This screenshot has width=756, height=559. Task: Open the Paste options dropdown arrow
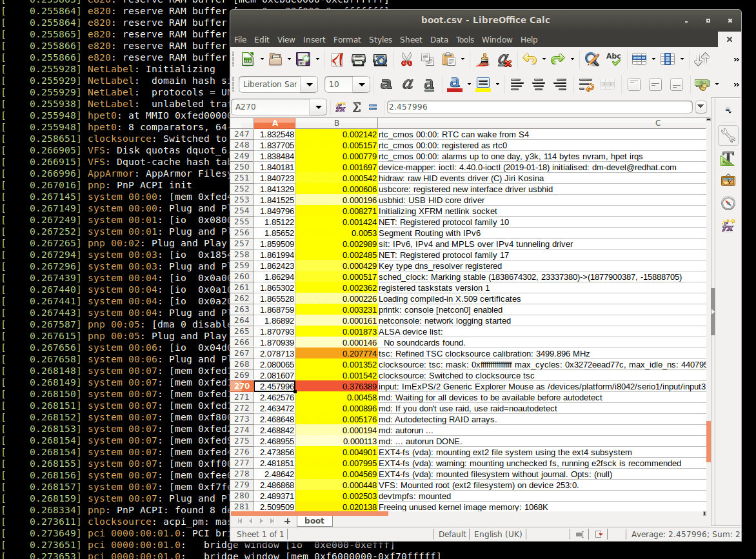click(463, 59)
